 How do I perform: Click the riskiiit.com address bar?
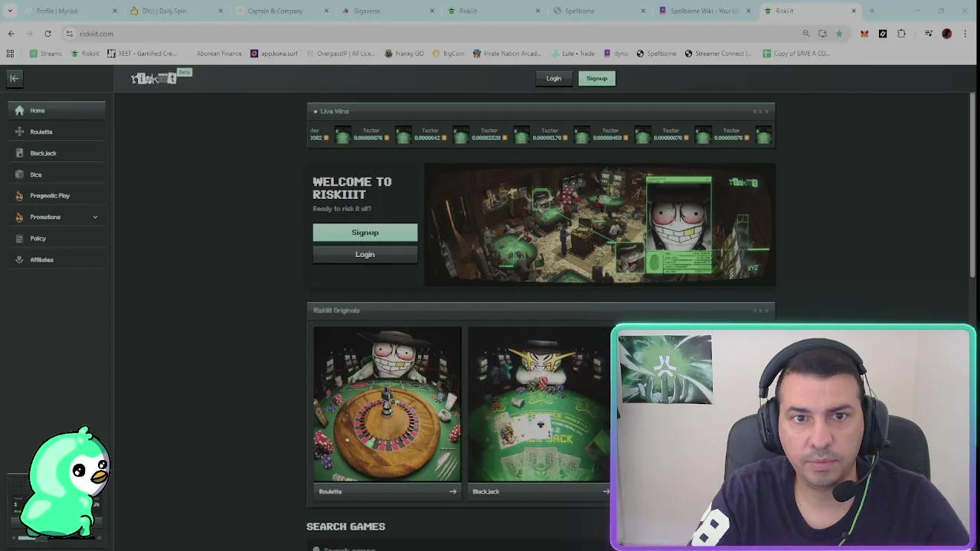point(429,34)
